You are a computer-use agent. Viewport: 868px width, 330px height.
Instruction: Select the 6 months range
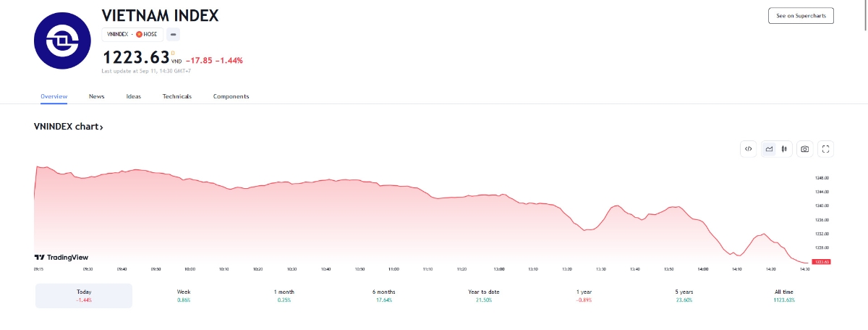(384, 295)
